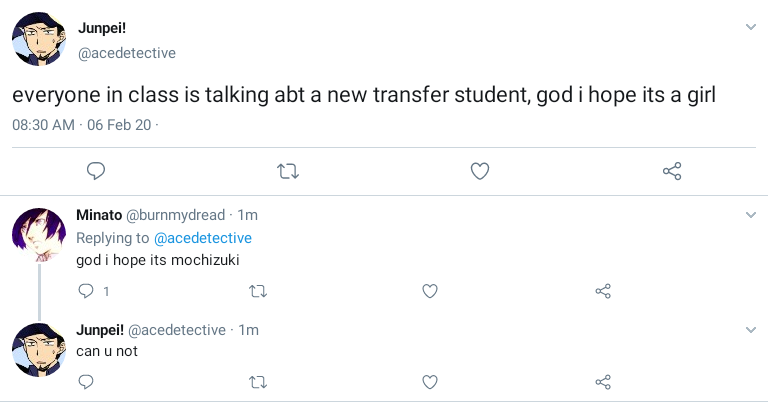Like Junpei's "can u not" reply
Viewport: 768px width, 408px height.
click(430, 381)
